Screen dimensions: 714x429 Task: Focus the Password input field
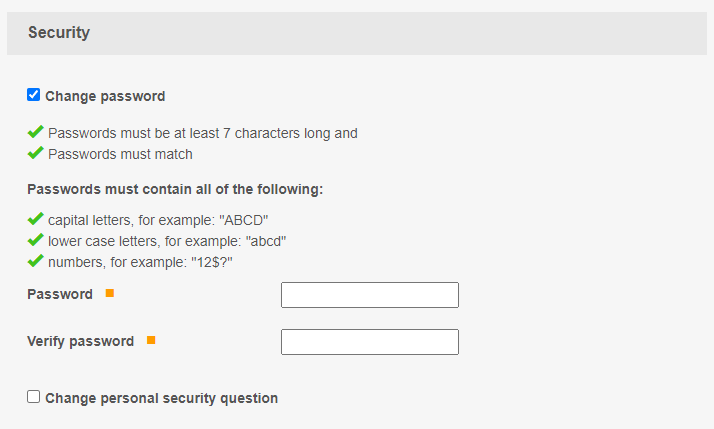(x=369, y=295)
